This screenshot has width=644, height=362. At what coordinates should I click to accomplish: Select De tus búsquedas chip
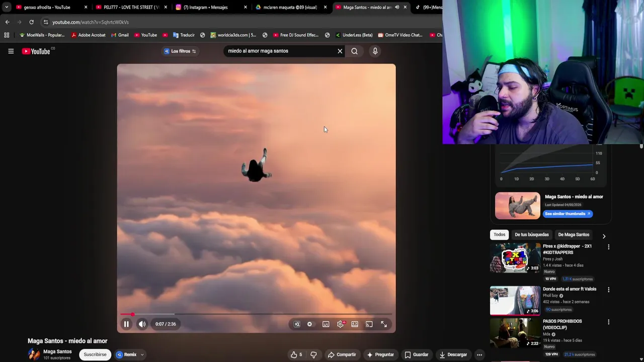click(x=531, y=235)
